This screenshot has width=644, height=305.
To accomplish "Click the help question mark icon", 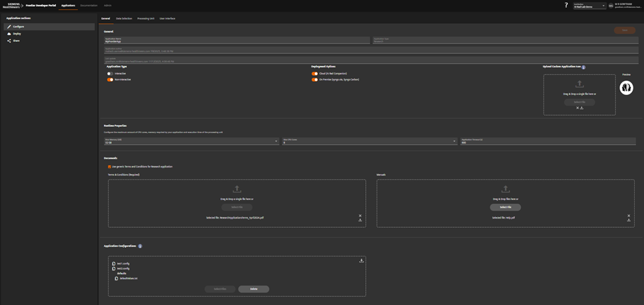I will point(566,5).
